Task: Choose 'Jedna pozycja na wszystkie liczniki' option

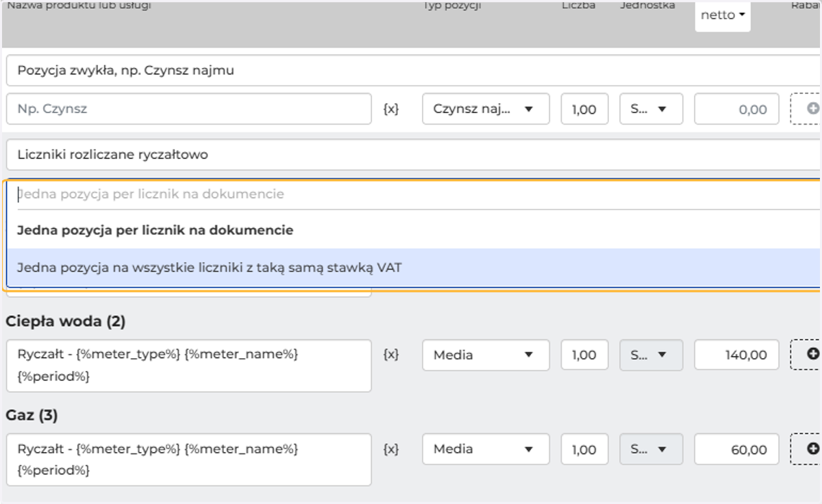Action: pos(414,267)
